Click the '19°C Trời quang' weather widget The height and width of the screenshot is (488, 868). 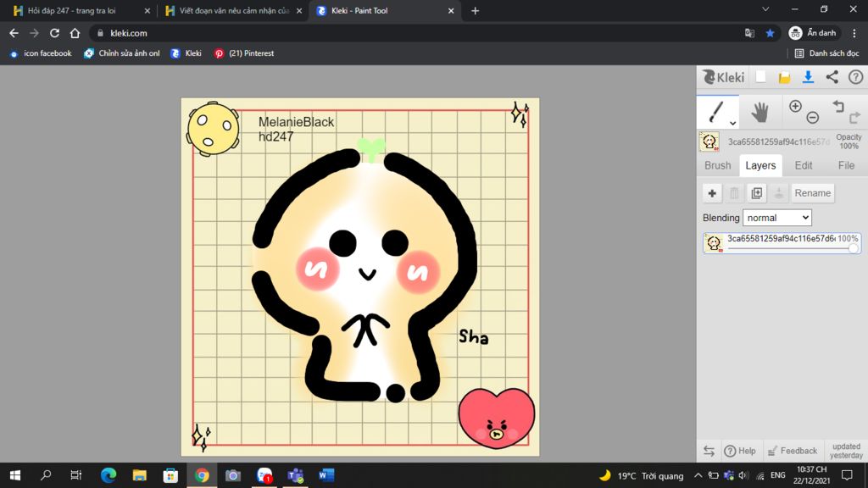(642, 475)
